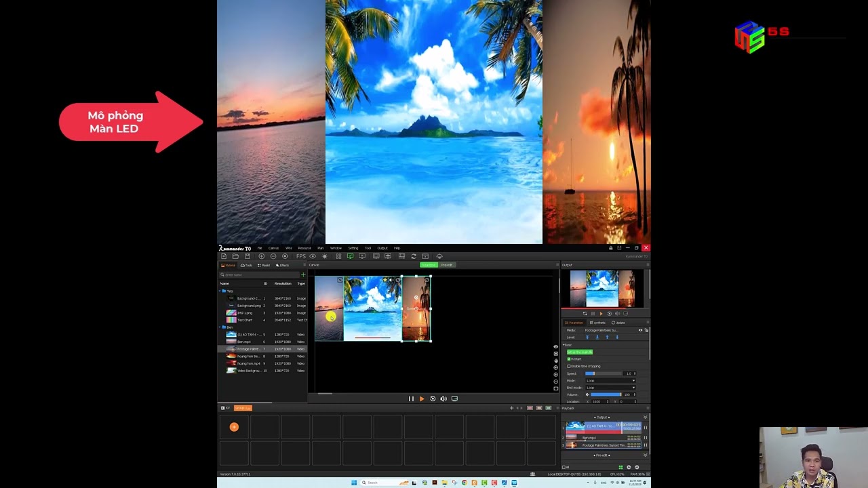Click the green monitor checkmark toolbar icon
868x488 pixels.
(x=350, y=256)
